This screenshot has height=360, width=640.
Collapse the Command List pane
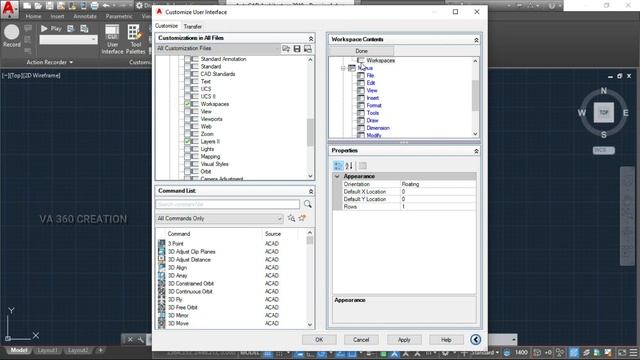click(x=311, y=191)
